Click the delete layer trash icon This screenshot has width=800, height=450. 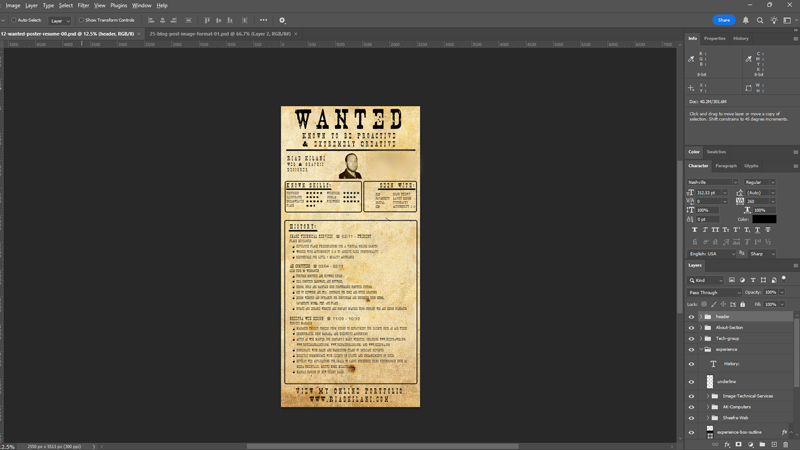[x=786, y=444]
